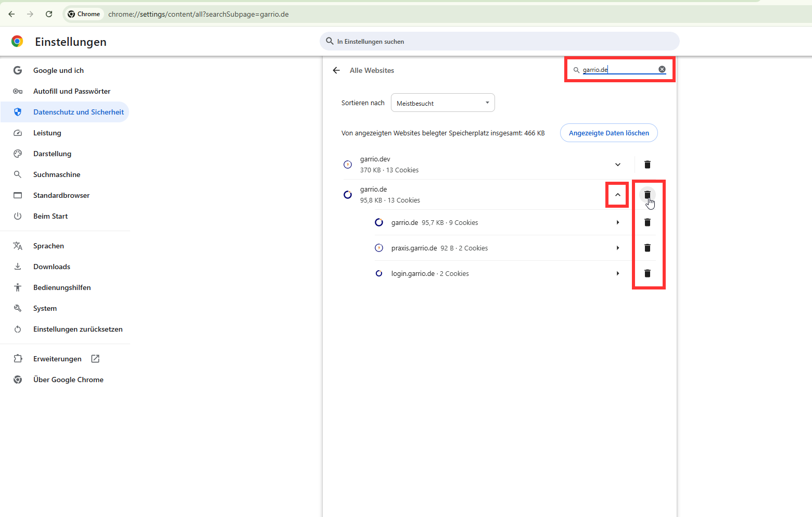Reload the page with the refresh icon
Image resolution: width=812 pixels, height=517 pixels.
coord(49,14)
